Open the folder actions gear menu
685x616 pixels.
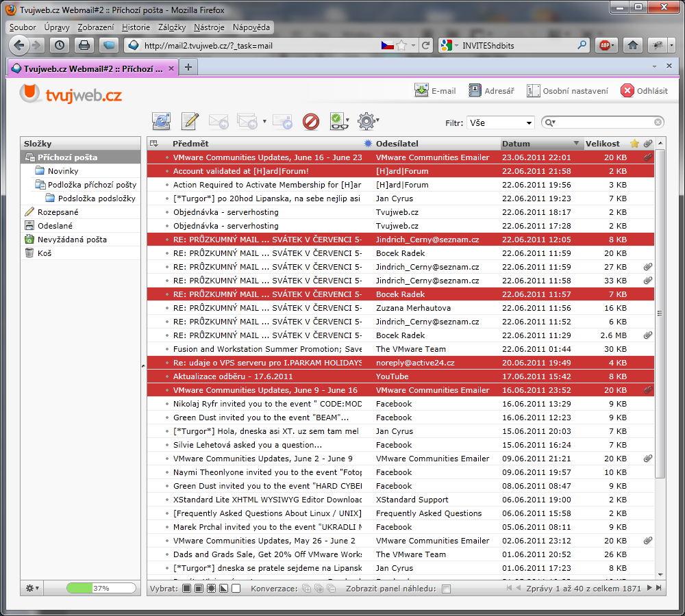click(x=32, y=588)
